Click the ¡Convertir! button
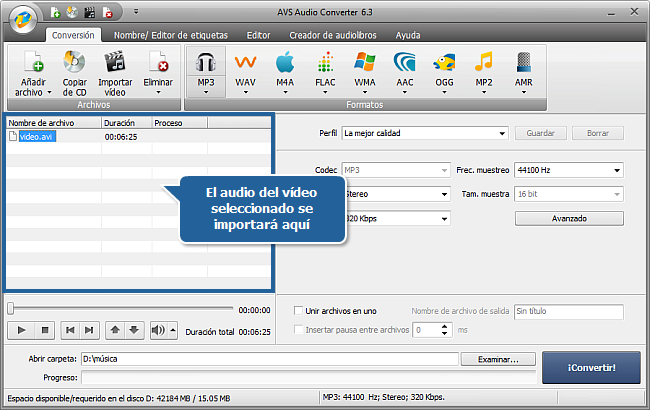Screen dimensions: 650x410 pyautogui.click(x=592, y=367)
